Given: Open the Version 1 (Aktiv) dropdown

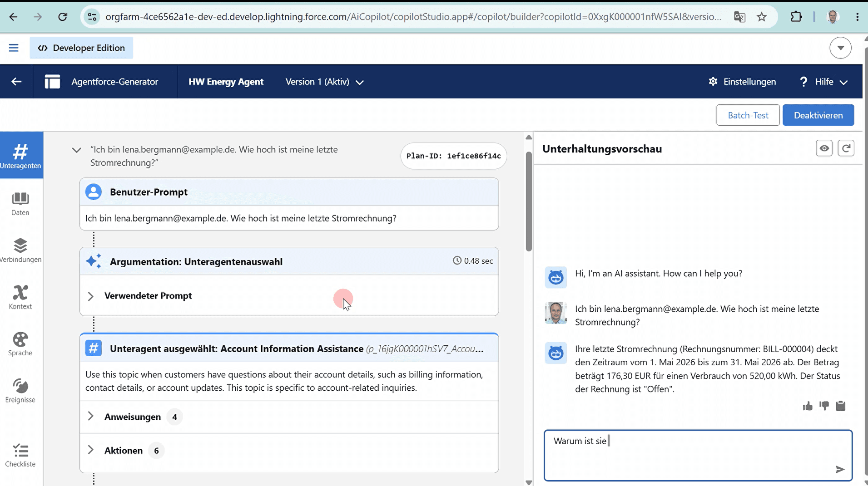Looking at the screenshot, I should pos(325,82).
